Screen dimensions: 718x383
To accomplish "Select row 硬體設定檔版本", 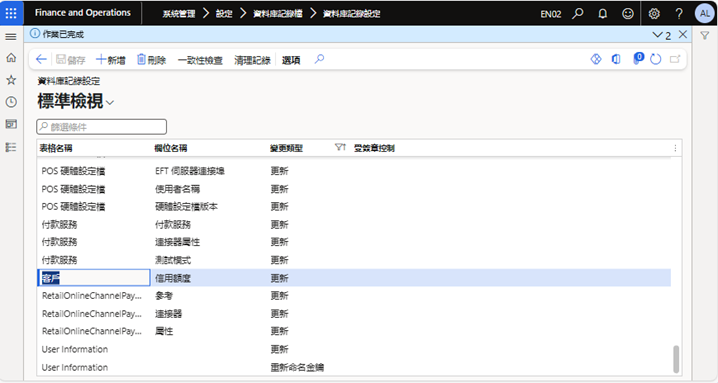I will (354, 207).
